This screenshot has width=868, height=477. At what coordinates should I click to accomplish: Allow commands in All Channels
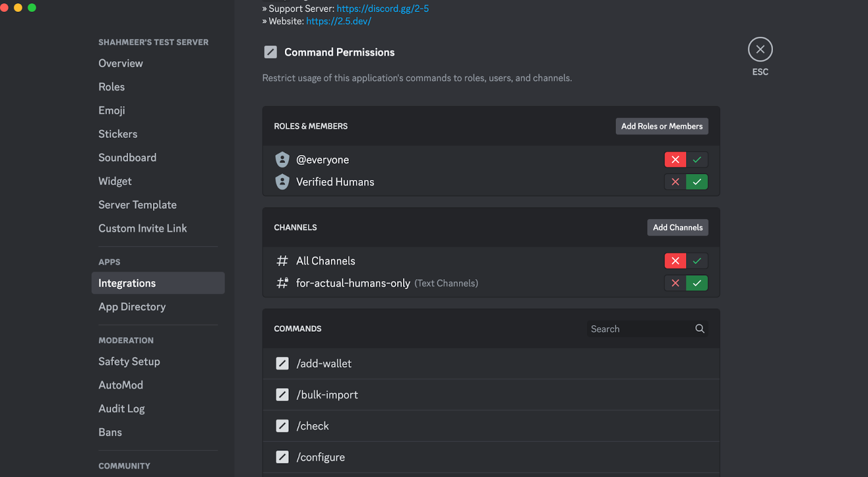pyautogui.click(x=697, y=261)
